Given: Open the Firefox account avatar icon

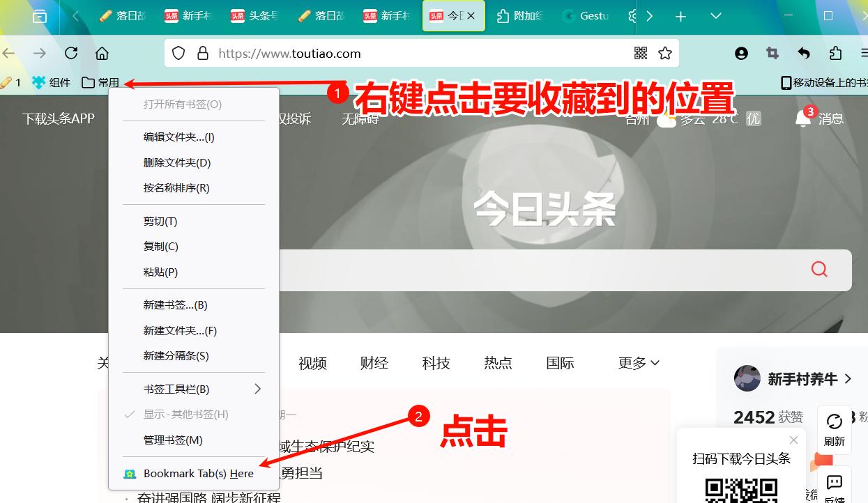Looking at the screenshot, I should point(741,54).
